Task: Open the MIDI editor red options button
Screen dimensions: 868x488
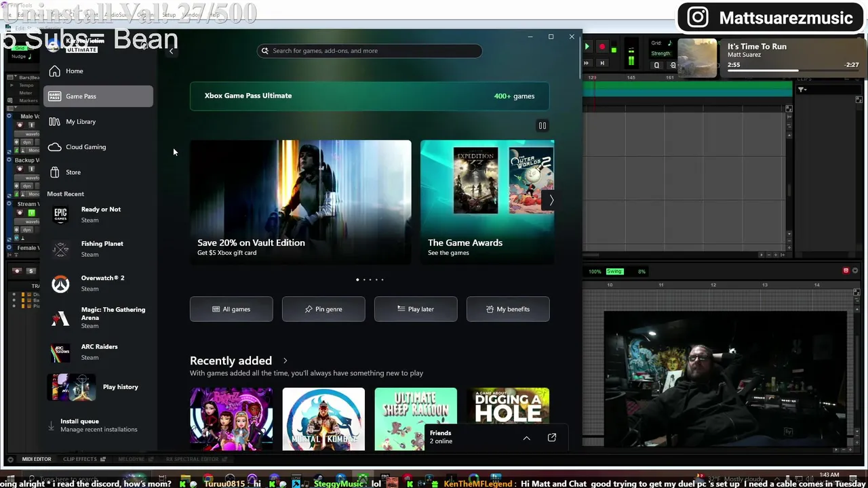Action: 846,271
